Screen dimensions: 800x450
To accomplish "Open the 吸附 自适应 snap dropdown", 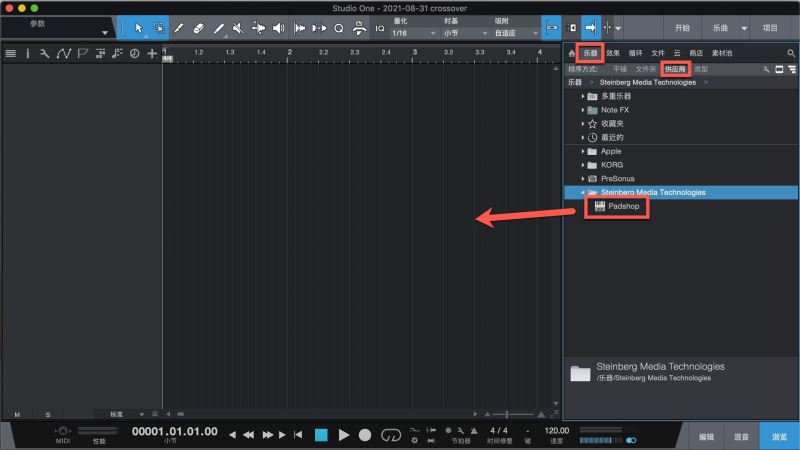I will tap(516, 33).
